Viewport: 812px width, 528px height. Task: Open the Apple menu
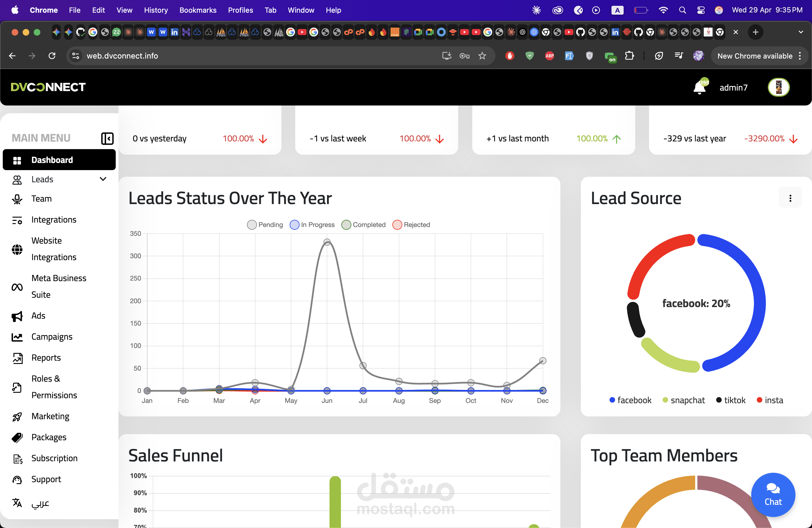15,10
